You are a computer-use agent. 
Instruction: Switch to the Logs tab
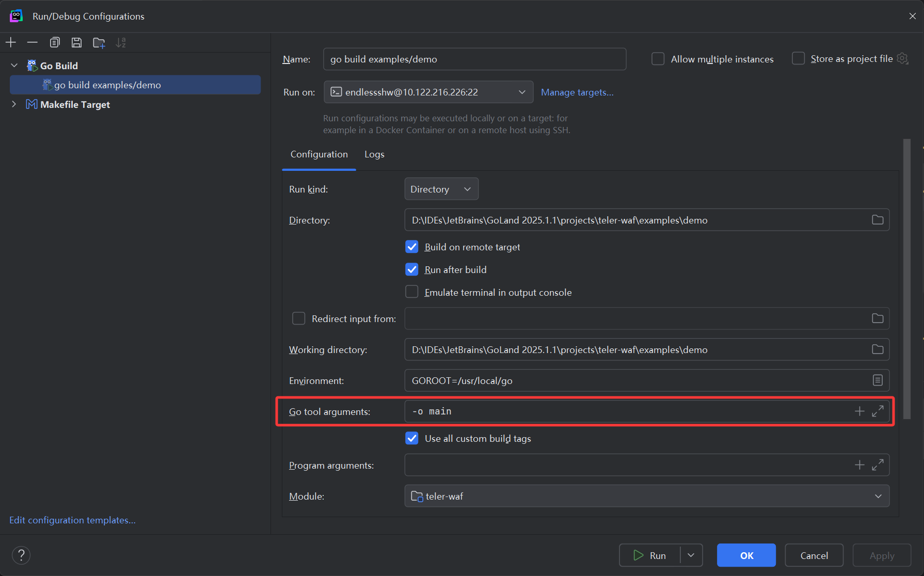pos(374,154)
